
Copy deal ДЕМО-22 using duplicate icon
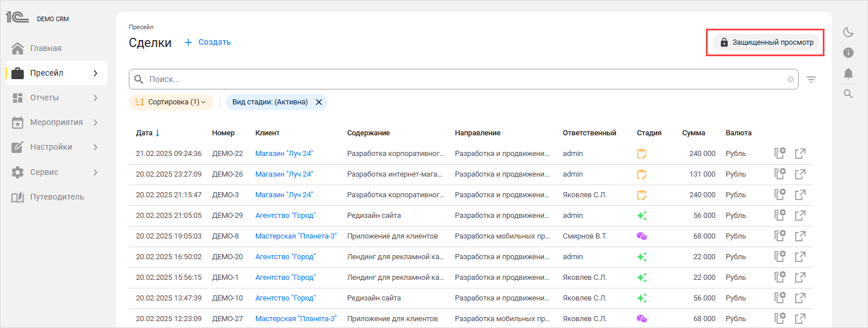(x=780, y=154)
